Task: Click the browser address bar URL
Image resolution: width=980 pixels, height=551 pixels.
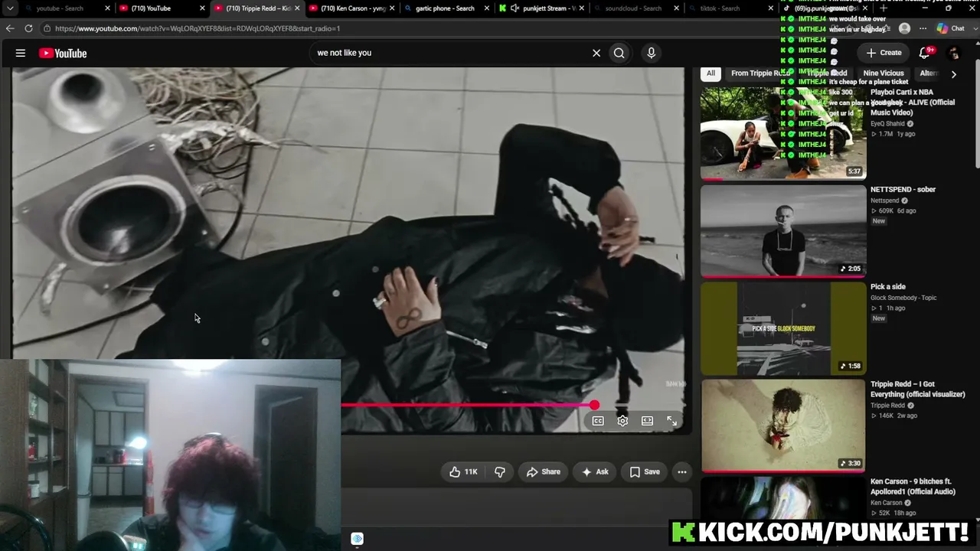Action: click(198, 28)
